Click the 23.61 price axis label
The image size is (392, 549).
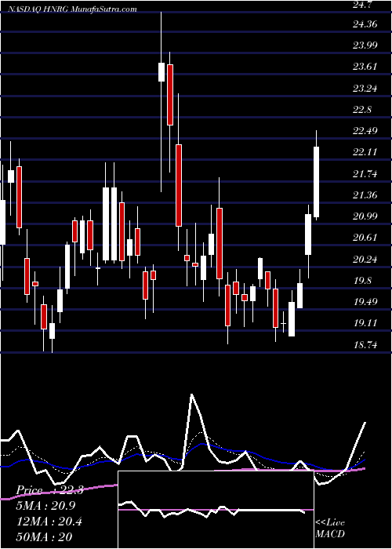click(365, 66)
